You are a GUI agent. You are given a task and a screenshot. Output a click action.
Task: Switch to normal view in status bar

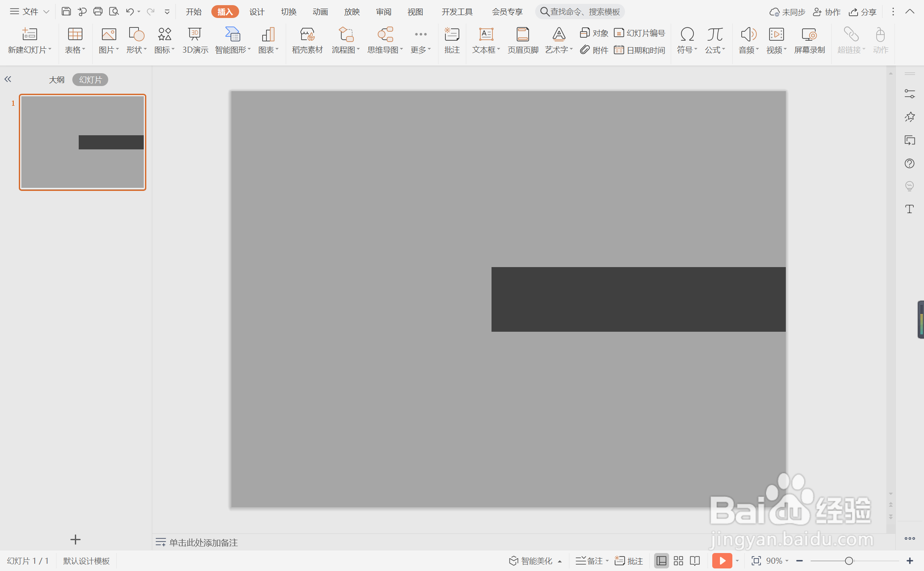(x=661, y=561)
